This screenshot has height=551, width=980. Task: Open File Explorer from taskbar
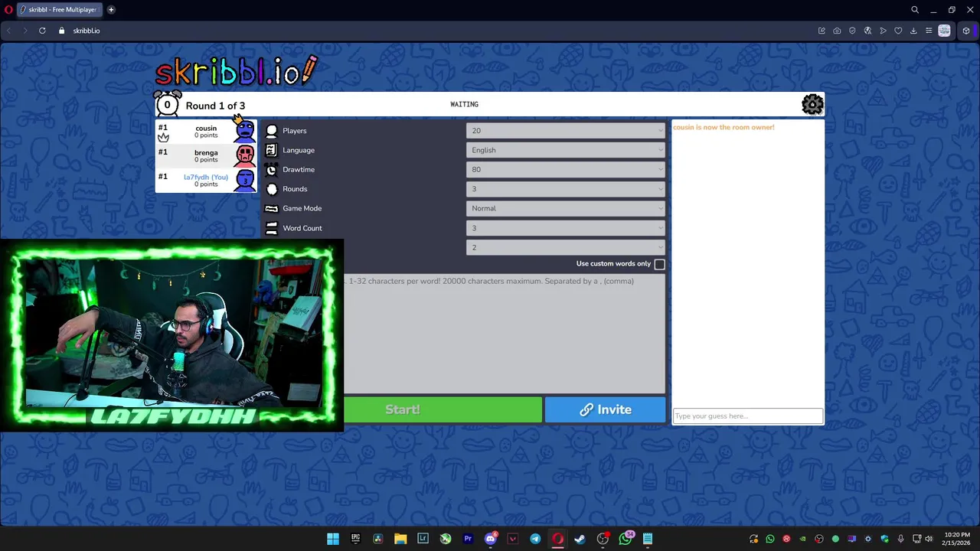click(400, 539)
